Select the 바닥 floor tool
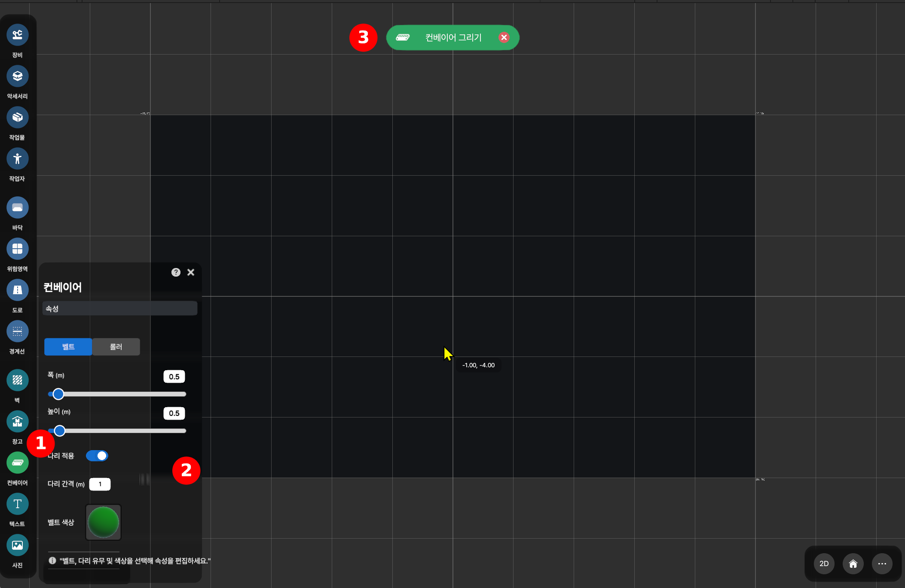 (x=17, y=207)
